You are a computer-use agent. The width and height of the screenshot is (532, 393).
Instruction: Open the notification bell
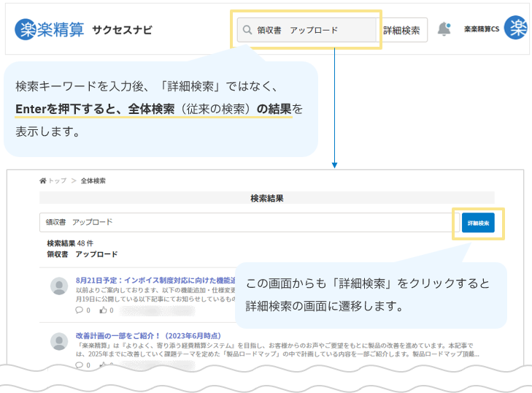tap(444, 29)
